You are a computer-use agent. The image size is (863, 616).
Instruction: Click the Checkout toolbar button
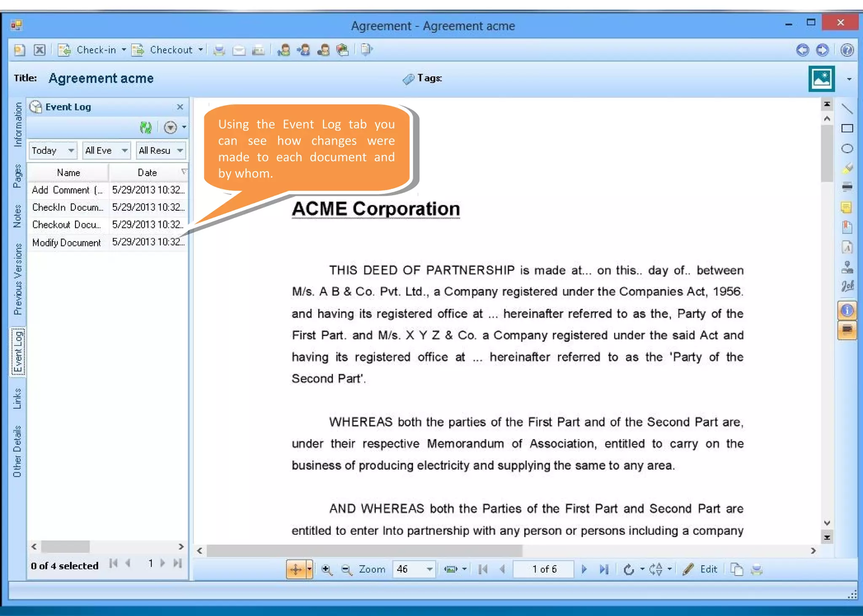[x=162, y=50]
